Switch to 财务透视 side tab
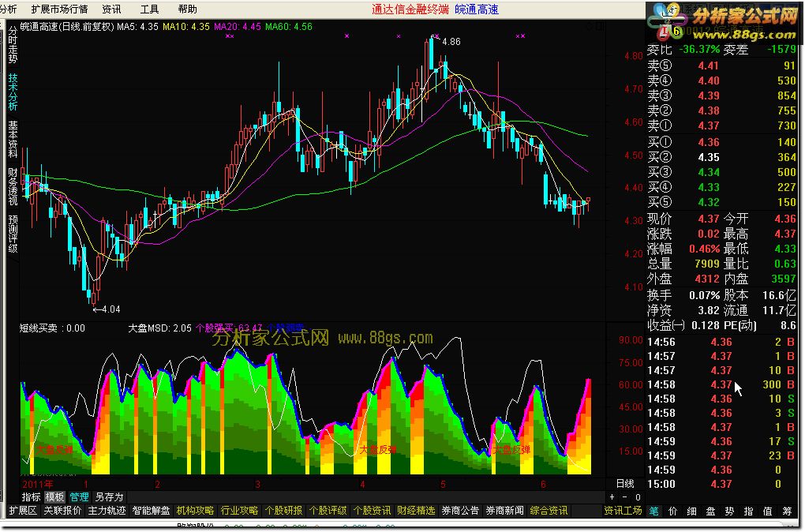 pyautogui.click(x=13, y=186)
